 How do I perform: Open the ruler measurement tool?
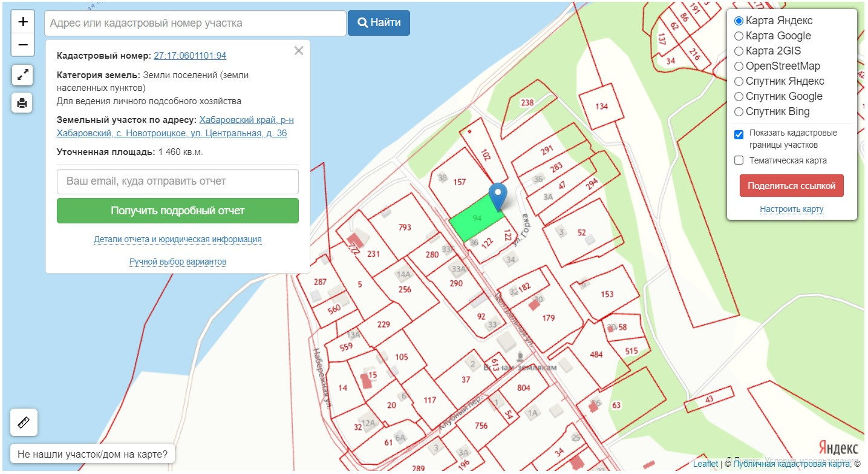click(x=24, y=422)
